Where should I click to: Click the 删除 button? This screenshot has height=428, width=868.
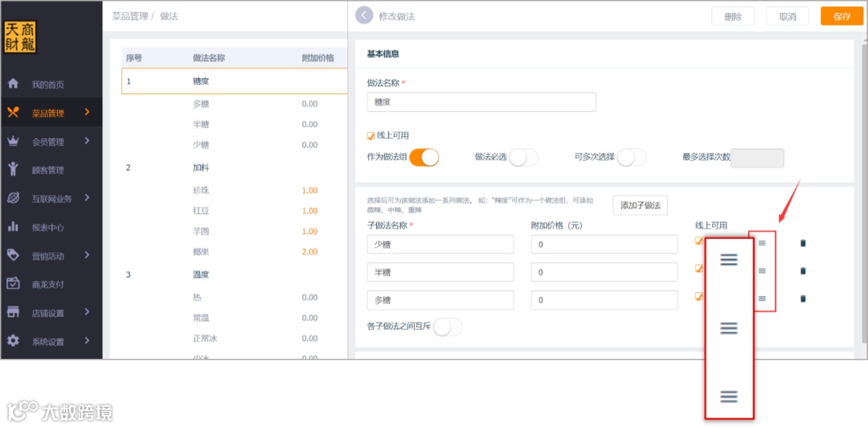coord(733,16)
